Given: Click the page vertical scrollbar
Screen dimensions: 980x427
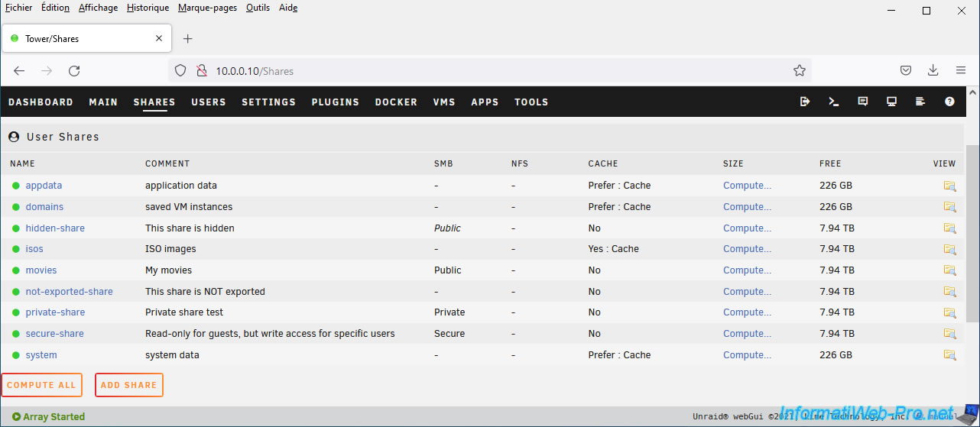Looking at the screenshot, I should click(972, 229).
